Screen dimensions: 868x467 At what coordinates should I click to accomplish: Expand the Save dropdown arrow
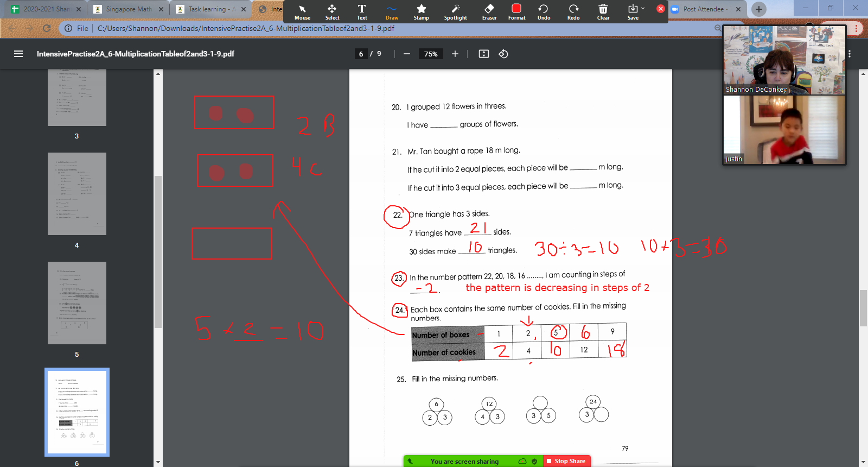[x=643, y=8]
